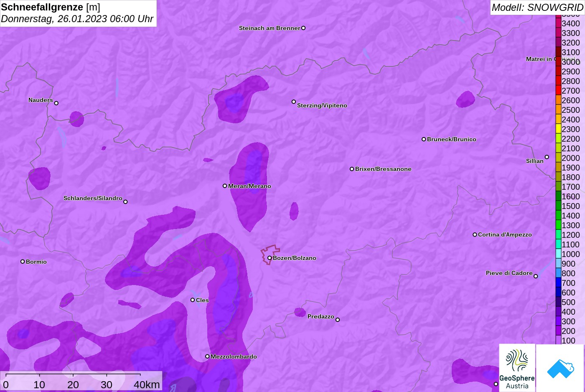This screenshot has height=392, width=585.
Task: Pick the Pieve di Cadore marker
Action: [536, 276]
